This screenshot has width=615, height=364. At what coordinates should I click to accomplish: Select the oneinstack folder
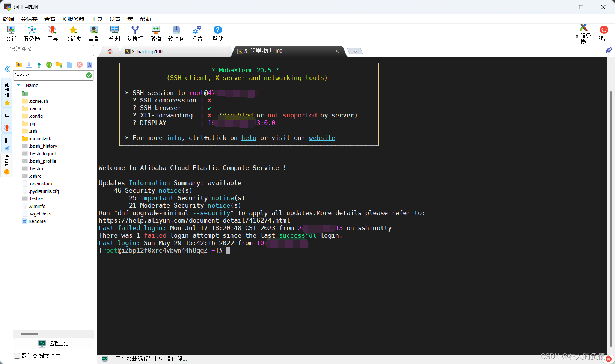36,138
